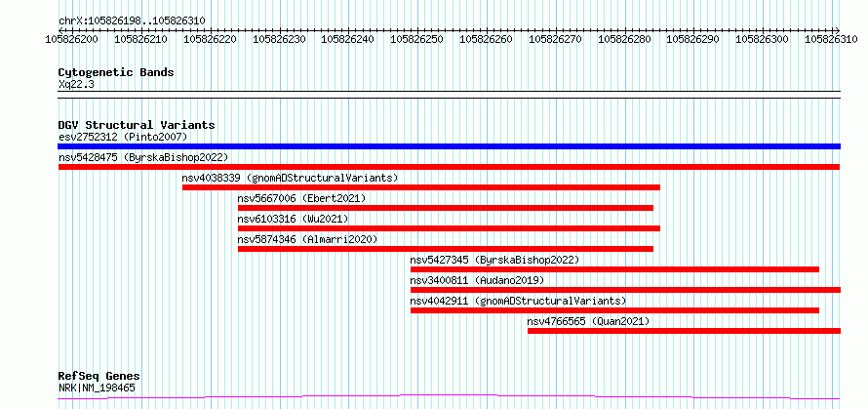Click ruler position 105826230
868x409 pixels.
280,39
